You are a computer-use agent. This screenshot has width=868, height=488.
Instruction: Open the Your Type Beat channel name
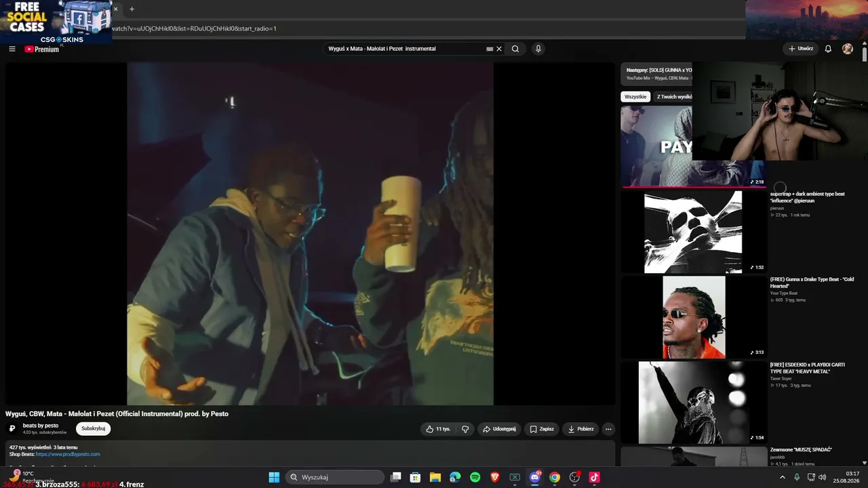[x=783, y=293]
